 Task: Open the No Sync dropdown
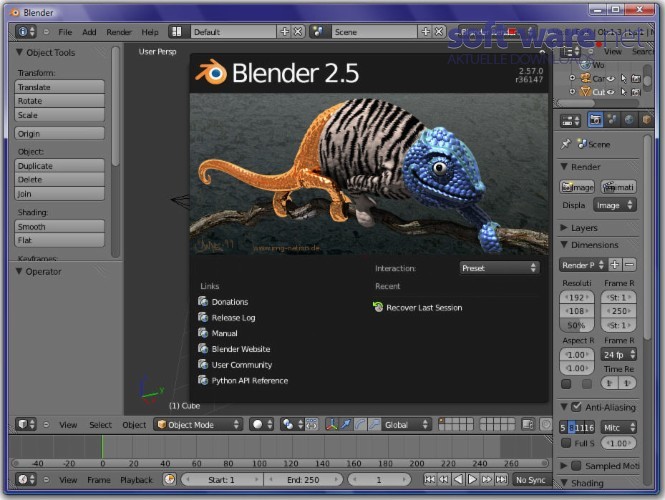(x=532, y=480)
